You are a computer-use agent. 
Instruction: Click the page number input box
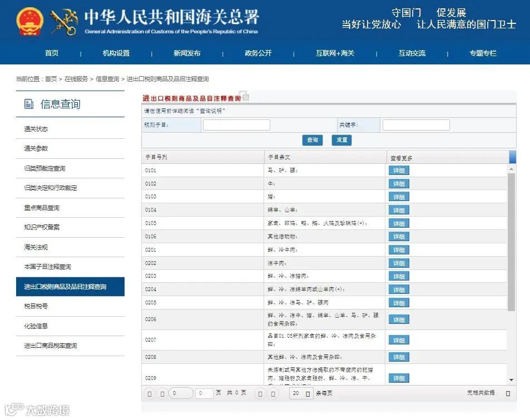[x=204, y=393]
